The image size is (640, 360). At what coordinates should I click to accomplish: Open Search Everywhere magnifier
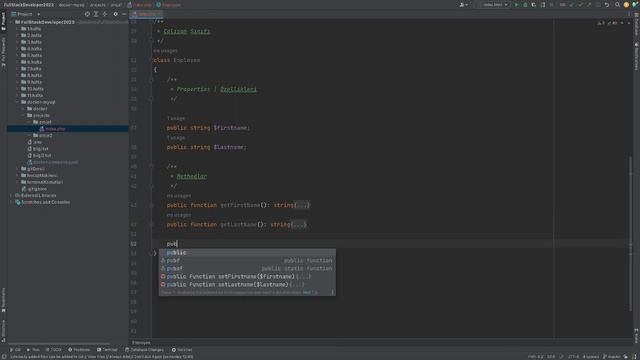click(x=617, y=5)
